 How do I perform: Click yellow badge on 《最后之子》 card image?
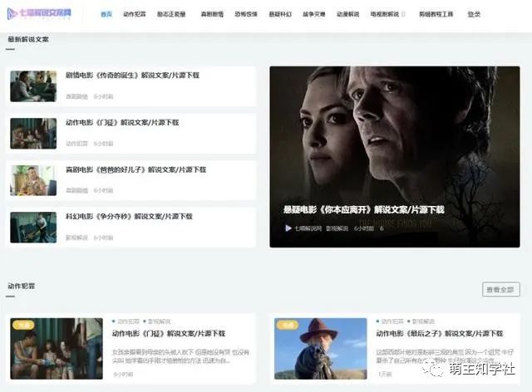(288, 325)
